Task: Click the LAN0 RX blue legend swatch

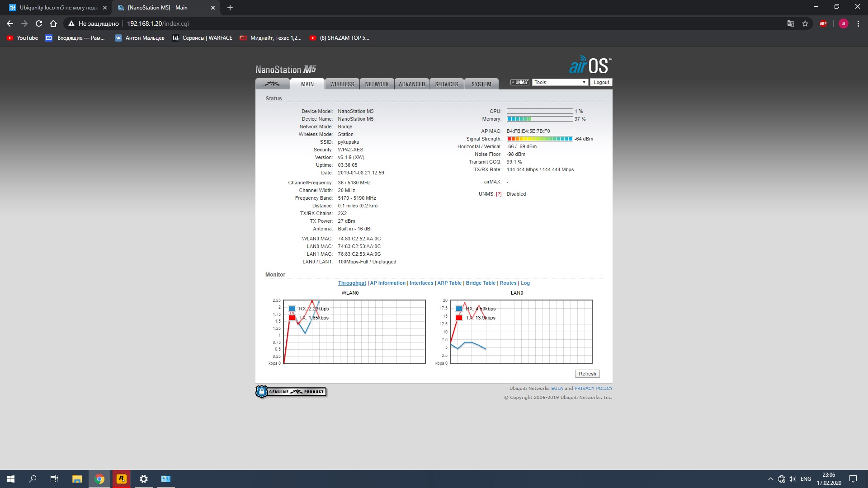Action: [459, 309]
